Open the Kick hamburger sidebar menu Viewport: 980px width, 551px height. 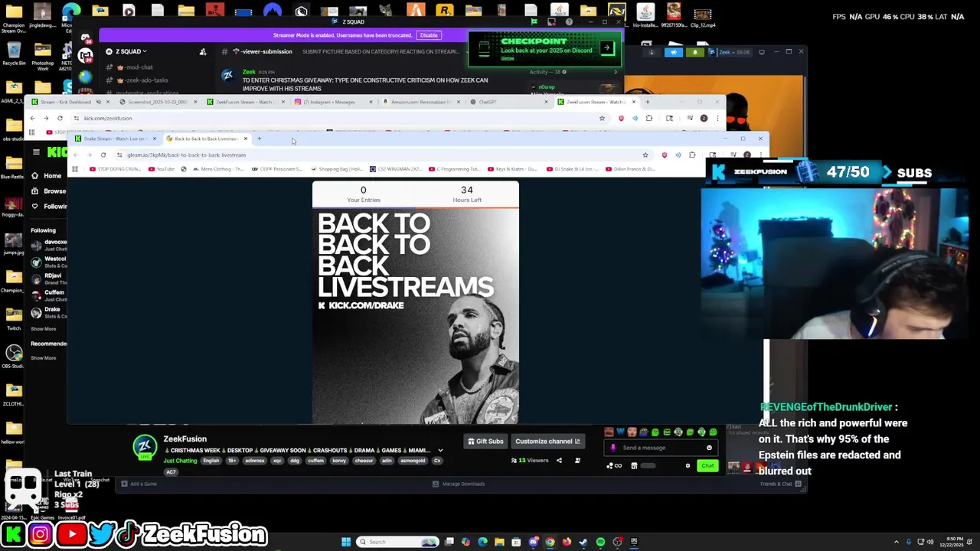pos(36,152)
